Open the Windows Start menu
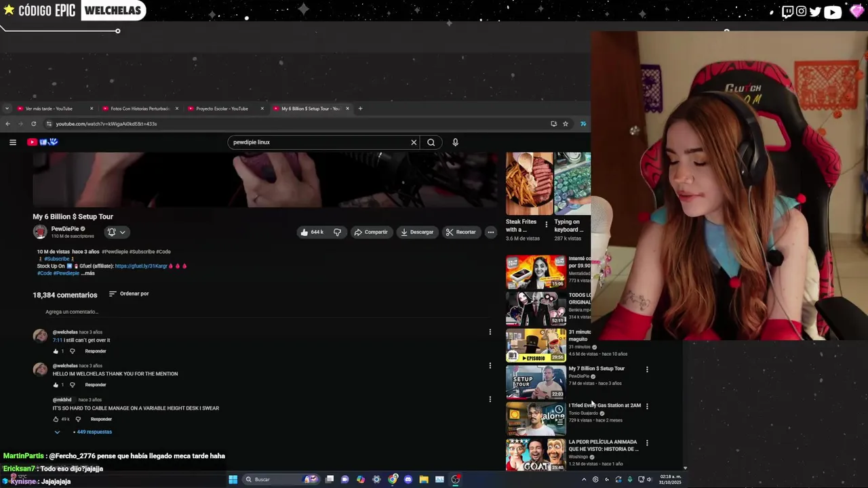 click(x=233, y=479)
